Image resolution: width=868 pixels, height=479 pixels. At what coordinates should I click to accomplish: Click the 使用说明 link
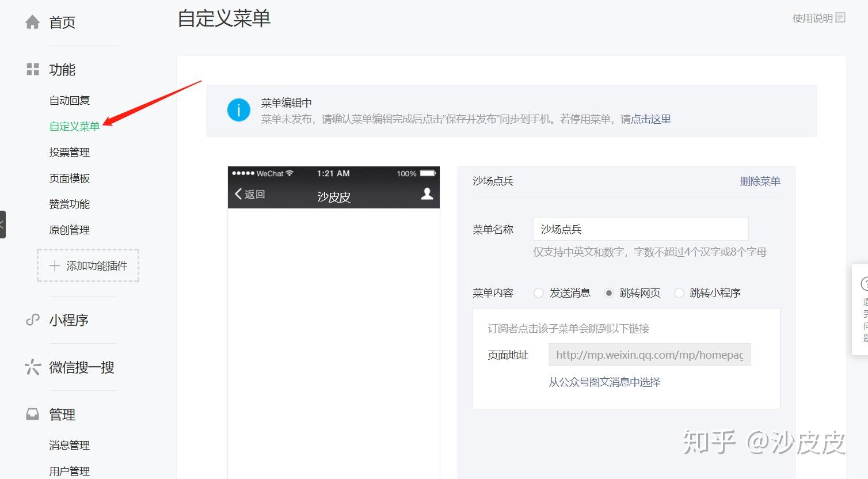point(812,18)
